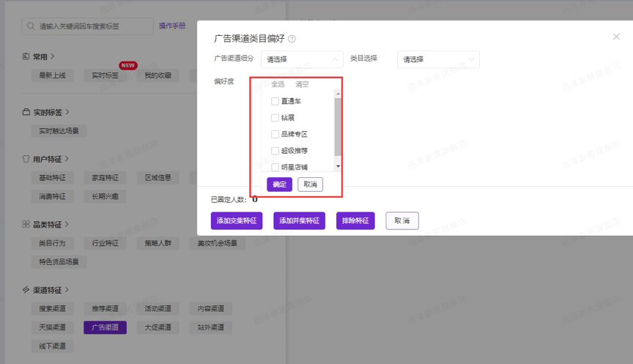Close the dialog with the X icon
Screen dimensions: 633x364
click(x=616, y=37)
